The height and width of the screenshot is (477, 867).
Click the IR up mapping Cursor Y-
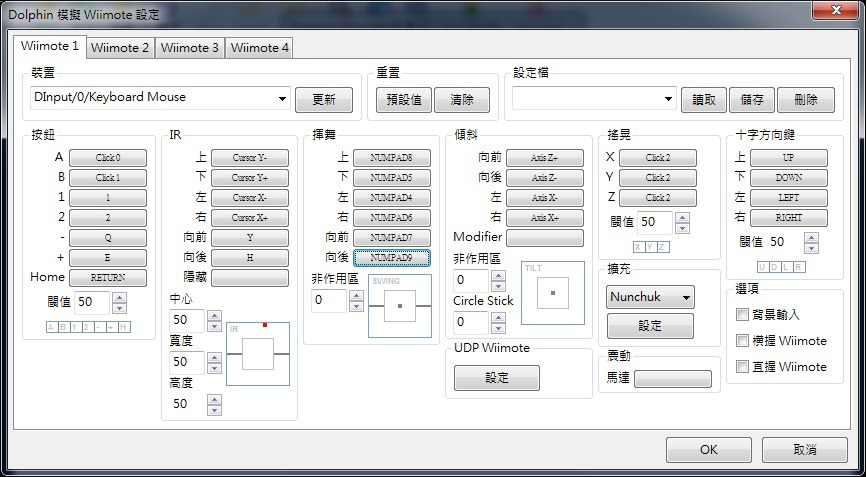coord(250,158)
